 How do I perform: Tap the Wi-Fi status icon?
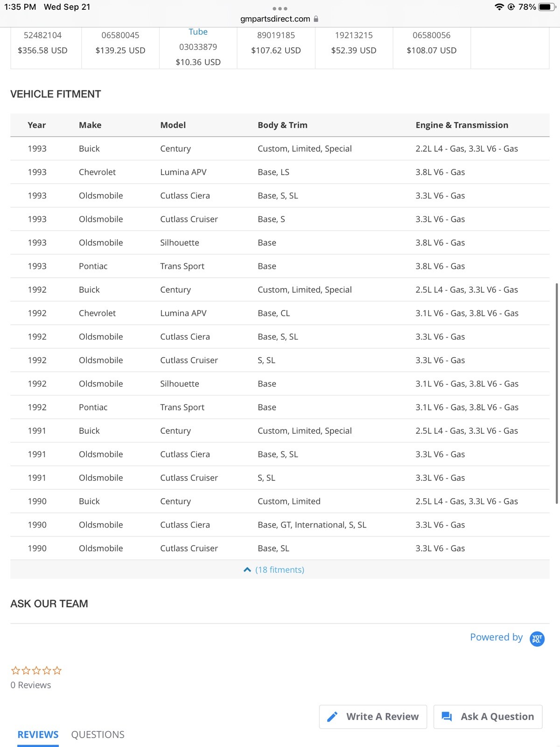coord(499,7)
